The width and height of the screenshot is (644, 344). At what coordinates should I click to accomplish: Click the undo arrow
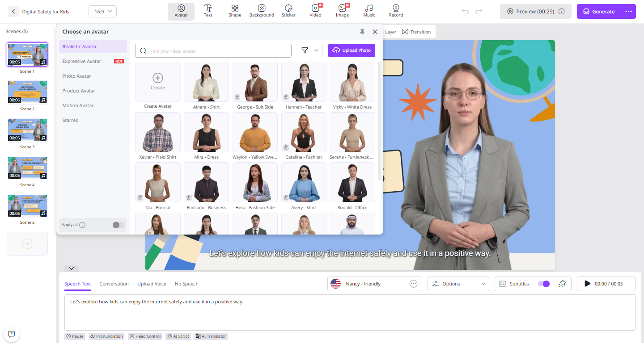[465, 12]
